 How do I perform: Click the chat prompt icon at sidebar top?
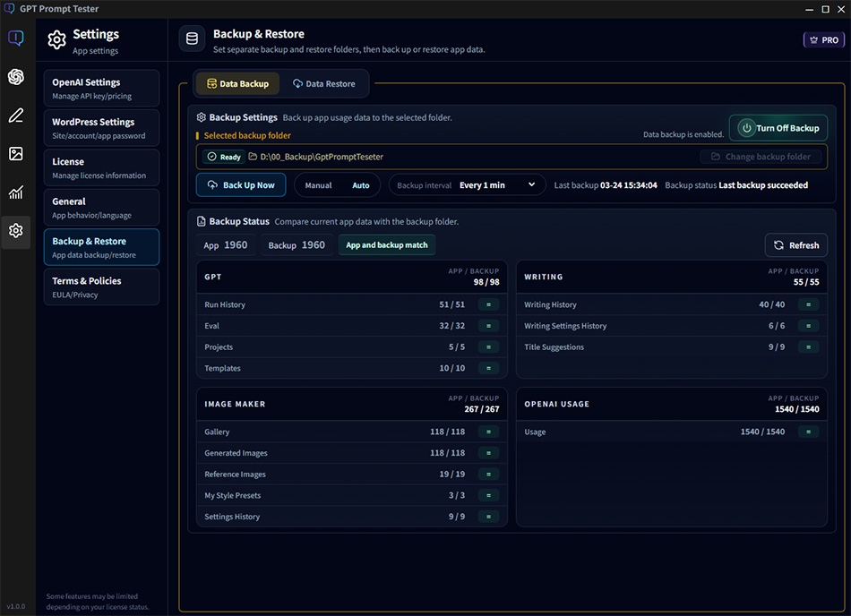click(16, 38)
